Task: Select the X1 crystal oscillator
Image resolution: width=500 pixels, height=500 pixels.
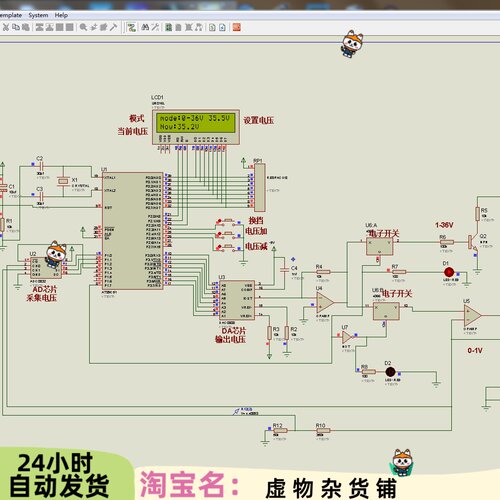Action: [63, 181]
